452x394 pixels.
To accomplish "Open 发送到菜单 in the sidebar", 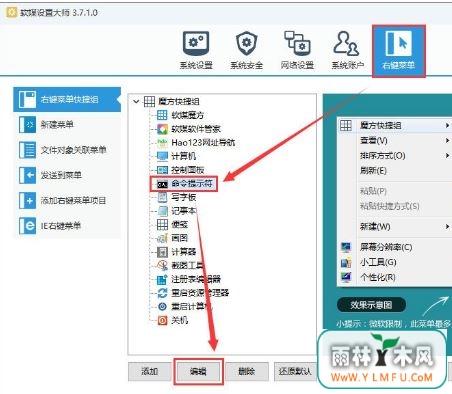I will 67,175.
